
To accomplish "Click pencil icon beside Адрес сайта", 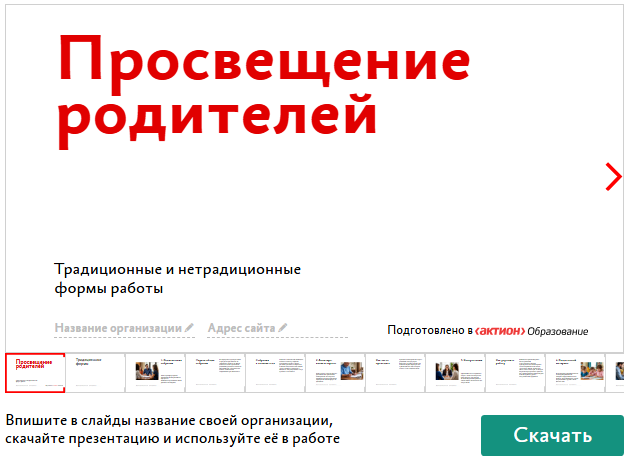I will pos(283,328).
